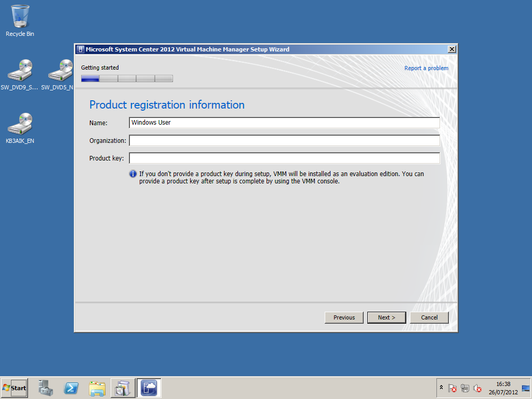The width and height of the screenshot is (532, 399).
Task: Click the Show Desktop button
Action: pos(526,388)
